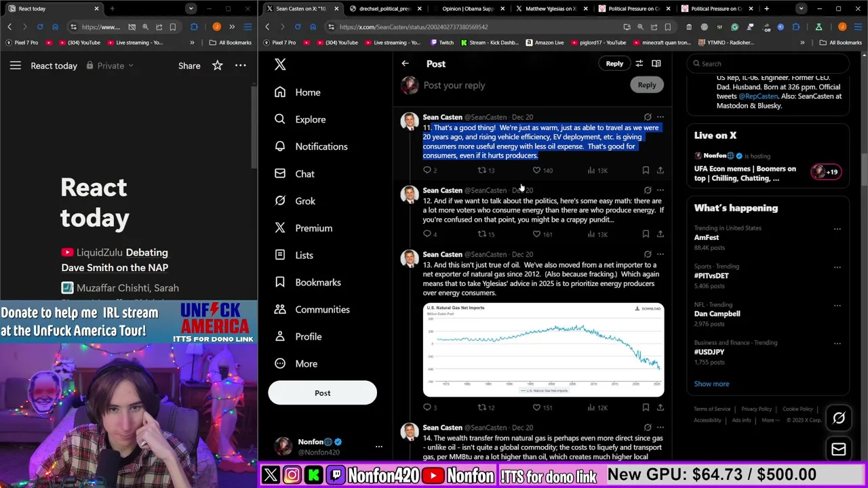Viewport: 868px width, 488px height.
Task: Open more options for #USDJPY trend
Action: tap(837, 344)
